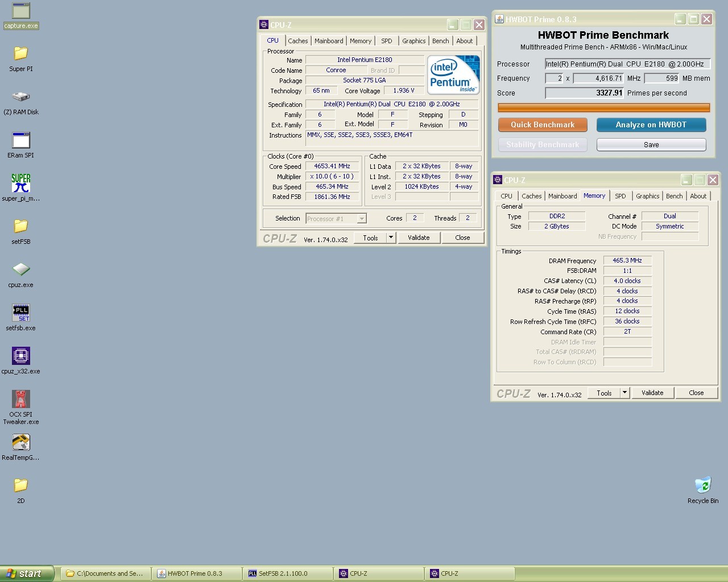Click the Bus Speed value 465.34 MHz
Image resolution: width=728 pixels, height=582 pixels.
point(332,186)
